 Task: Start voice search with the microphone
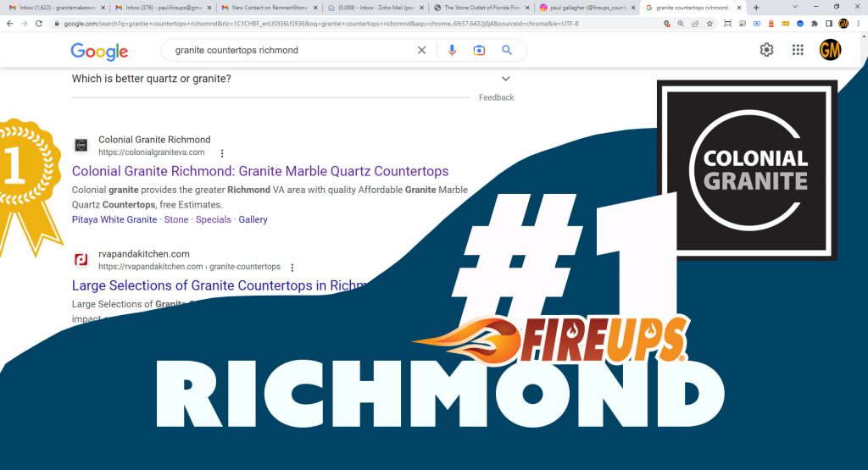(452, 50)
